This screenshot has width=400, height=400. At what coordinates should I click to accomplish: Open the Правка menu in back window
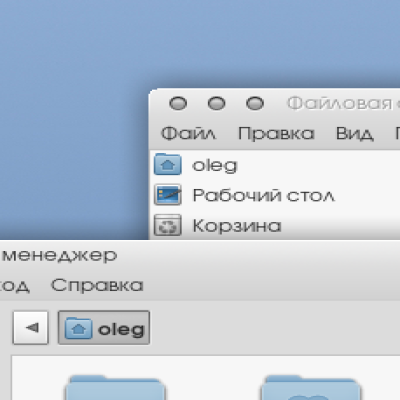(x=276, y=134)
